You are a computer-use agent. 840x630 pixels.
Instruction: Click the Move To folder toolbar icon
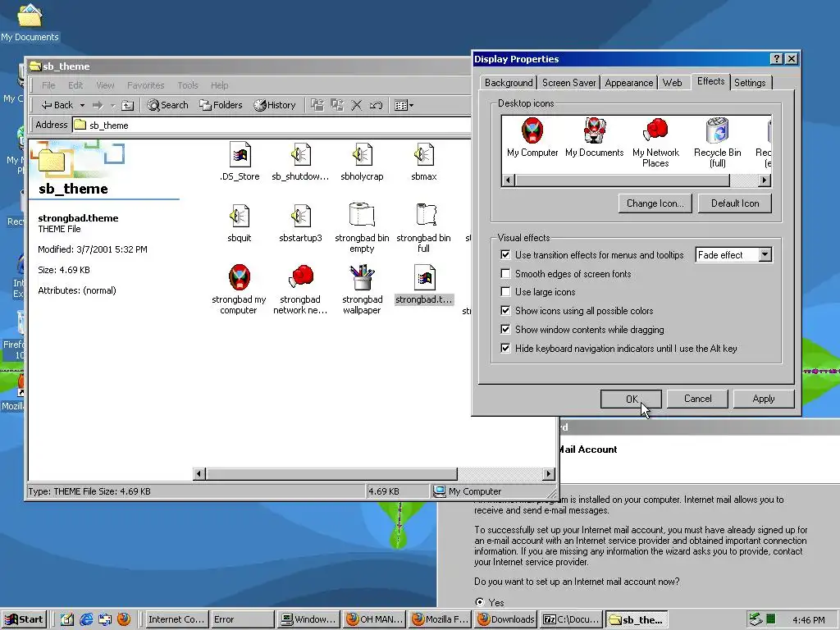coord(317,105)
